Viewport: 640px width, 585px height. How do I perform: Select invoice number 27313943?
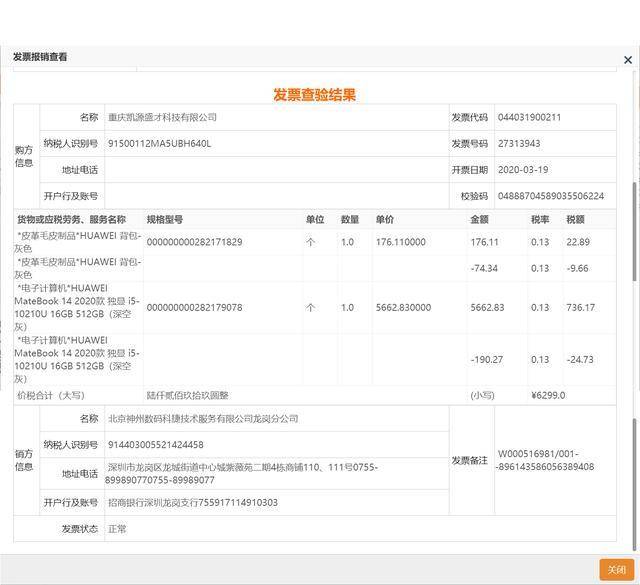point(519,144)
